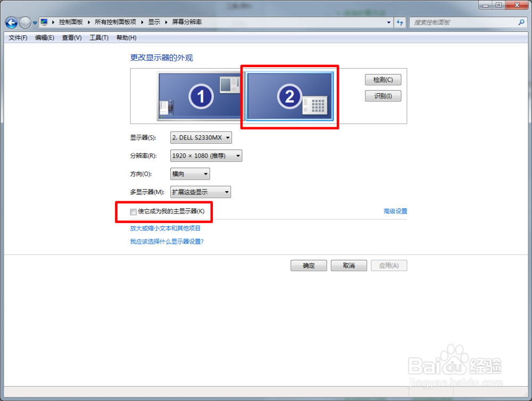
Task: Click the 检测 button
Action: pyautogui.click(x=383, y=79)
